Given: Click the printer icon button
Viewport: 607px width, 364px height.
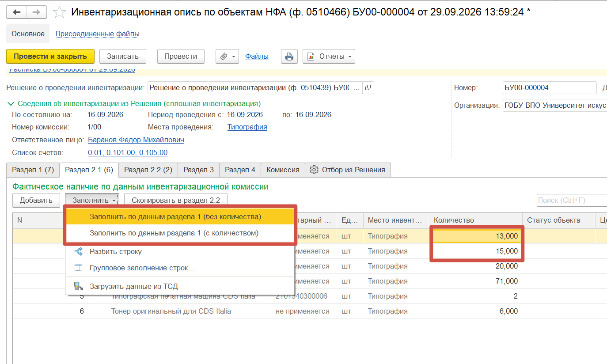Looking at the screenshot, I should 289,57.
